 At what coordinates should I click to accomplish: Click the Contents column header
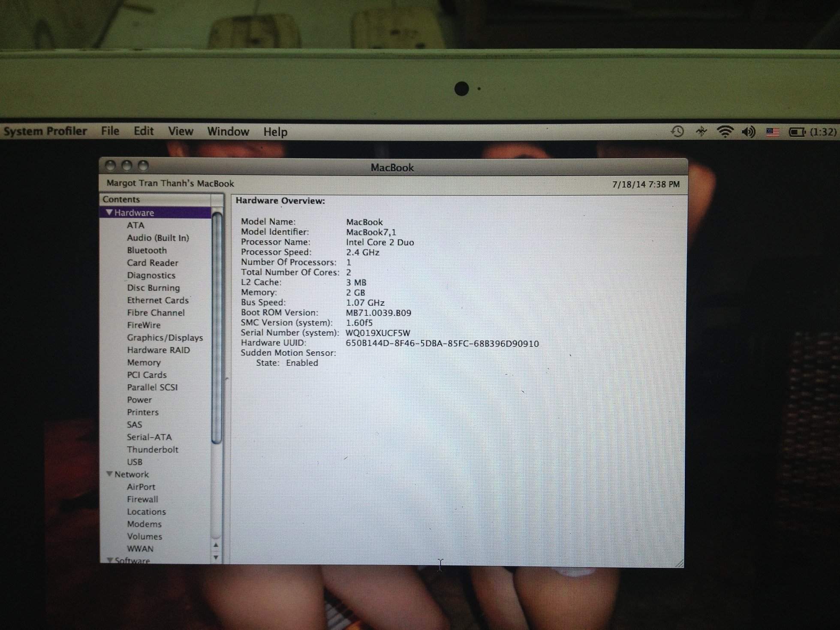tap(155, 199)
